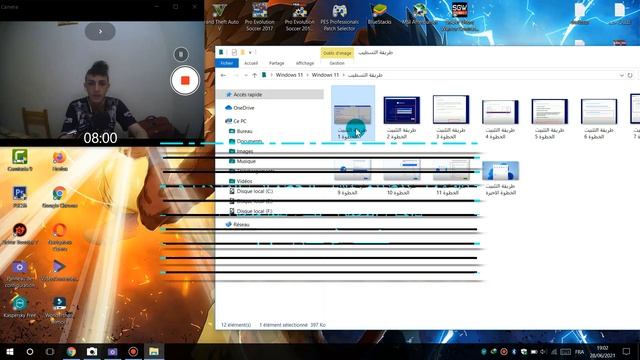Select Ce PC in navigation pane
The width and height of the screenshot is (640, 360).
240,121
